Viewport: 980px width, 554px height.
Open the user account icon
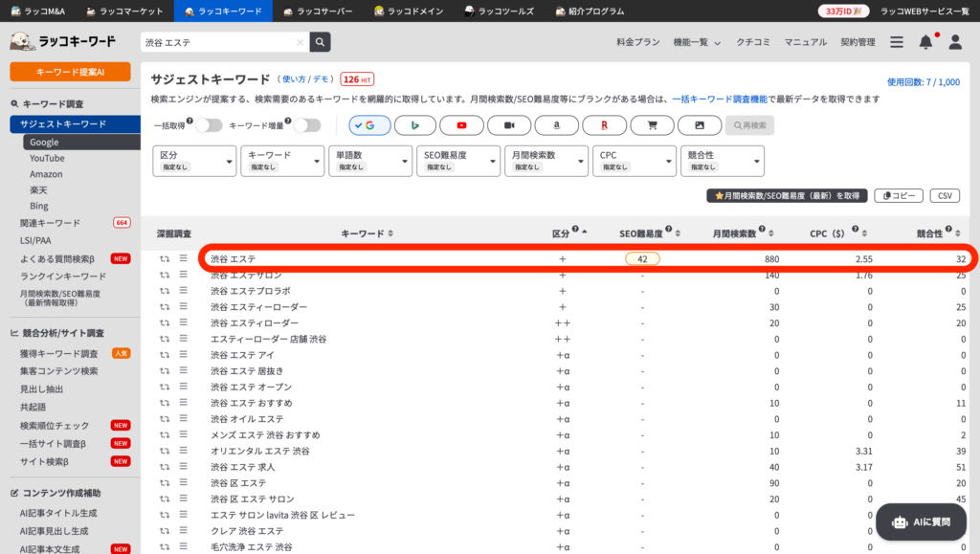pos(954,42)
